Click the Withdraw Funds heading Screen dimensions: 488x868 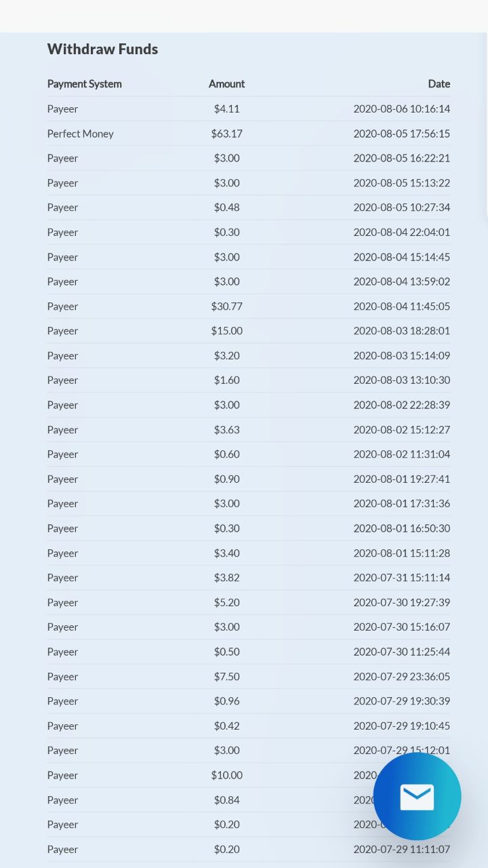point(102,49)
